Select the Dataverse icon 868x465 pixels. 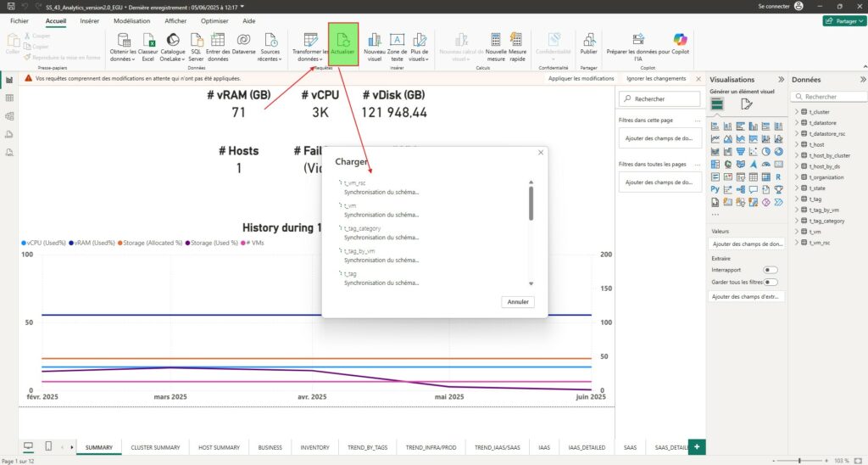pyautogui.click(x=242, y=40)
